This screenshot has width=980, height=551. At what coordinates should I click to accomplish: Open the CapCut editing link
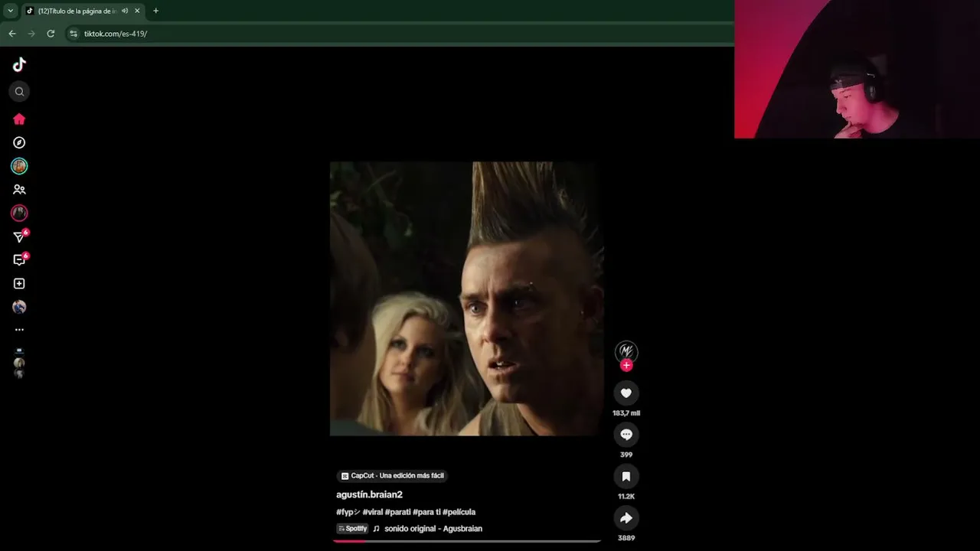click(x=392, y=475)
